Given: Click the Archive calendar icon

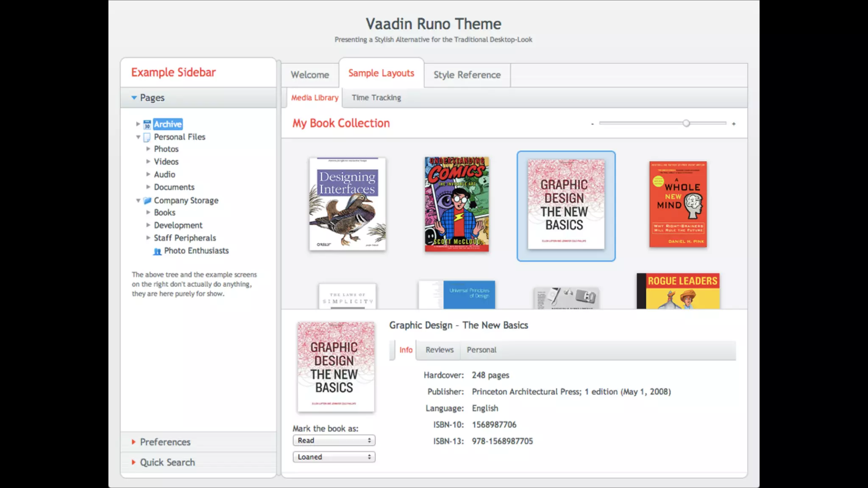Looking at the screenshot, I should coord(147,125).
